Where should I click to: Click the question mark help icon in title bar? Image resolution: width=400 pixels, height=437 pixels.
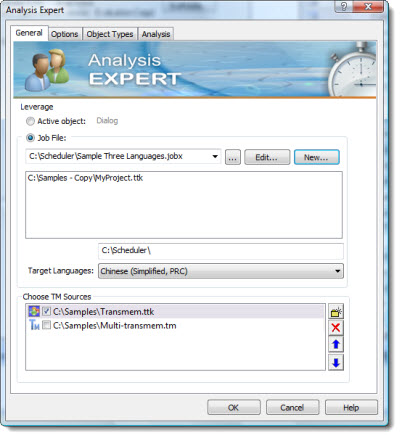click(344, 6)
